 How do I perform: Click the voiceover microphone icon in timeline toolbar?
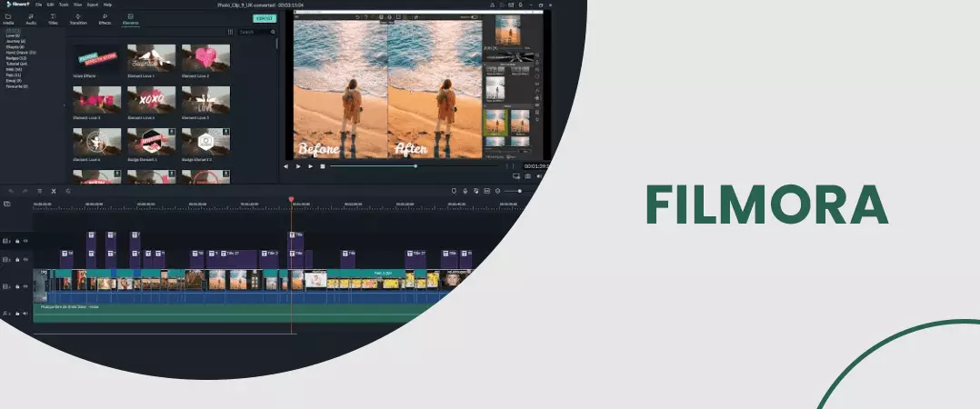[465, 191]
